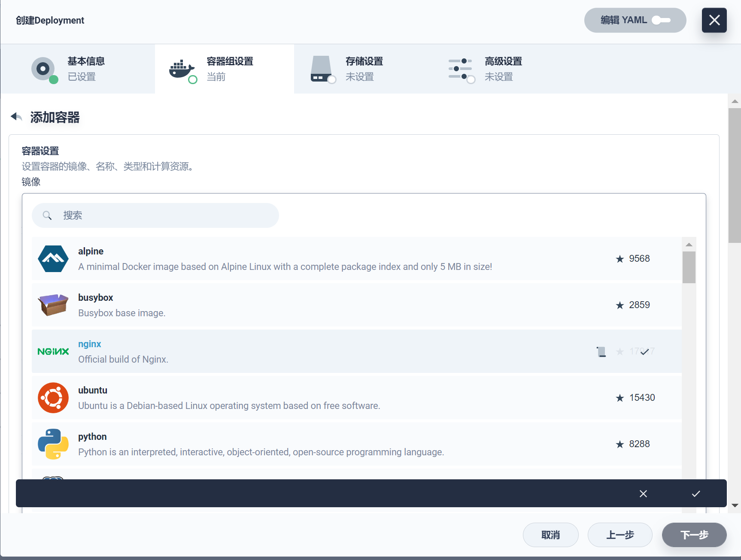Click the 取消 button to cancel
Image resolution: width=741 pixels, height=560 pixels.
click(550, 535)
